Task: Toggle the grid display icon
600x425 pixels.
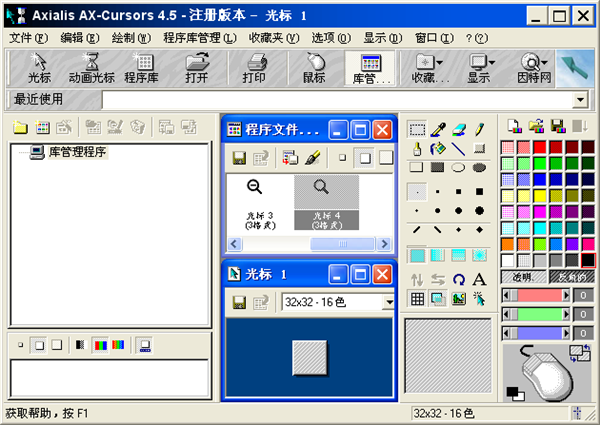Action: (417, 299)
